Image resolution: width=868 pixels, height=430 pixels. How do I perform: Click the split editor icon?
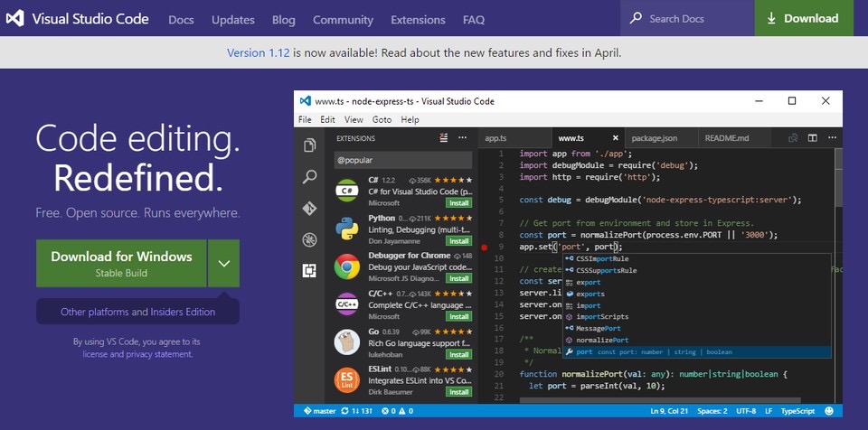(812, 138)
